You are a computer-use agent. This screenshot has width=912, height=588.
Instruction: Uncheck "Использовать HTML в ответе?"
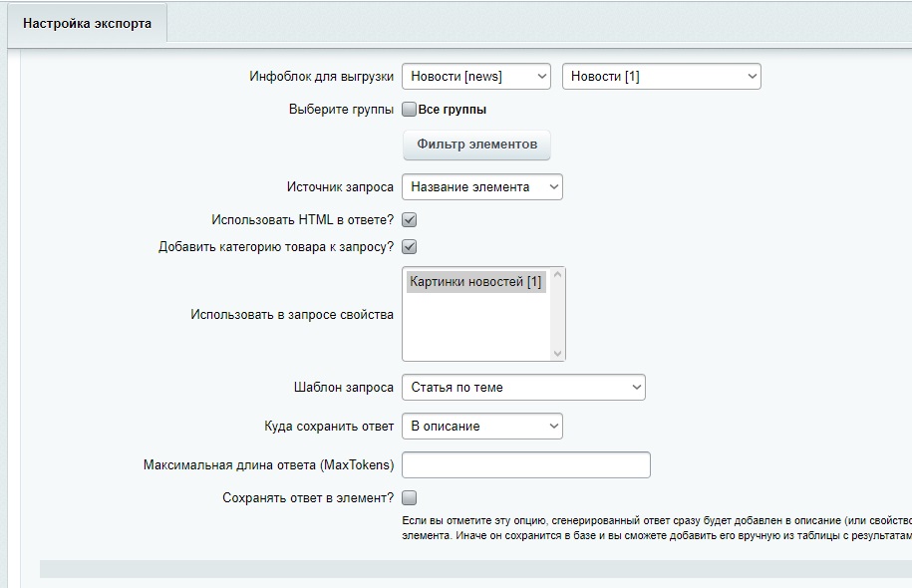pyautogui.click(x=408, y=220)
